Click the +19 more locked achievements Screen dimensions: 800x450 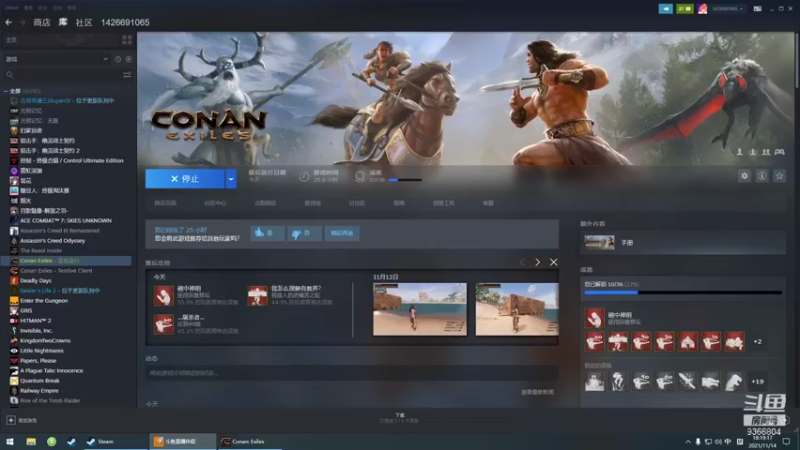tap(758, 381)
